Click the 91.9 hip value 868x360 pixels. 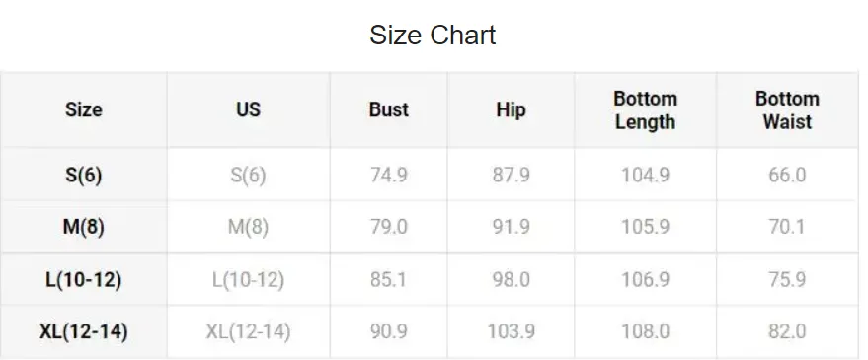511,227
